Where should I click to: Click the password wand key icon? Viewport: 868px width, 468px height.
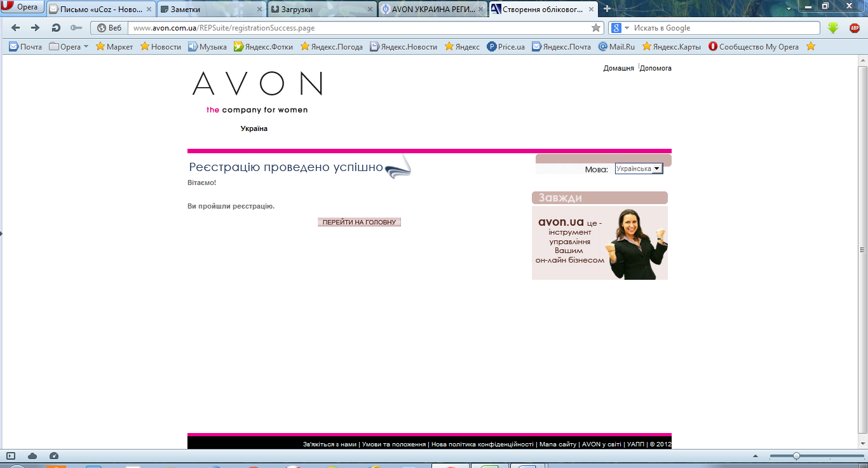[x=76, y=28]
